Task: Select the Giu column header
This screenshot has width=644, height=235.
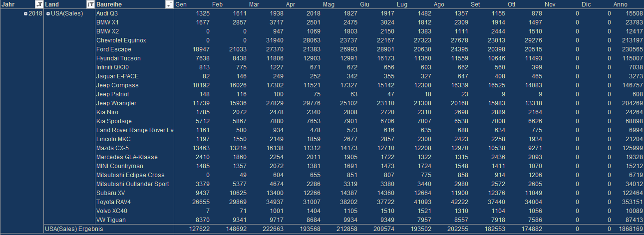Action: pyautogui.click(x=364, y=4)
